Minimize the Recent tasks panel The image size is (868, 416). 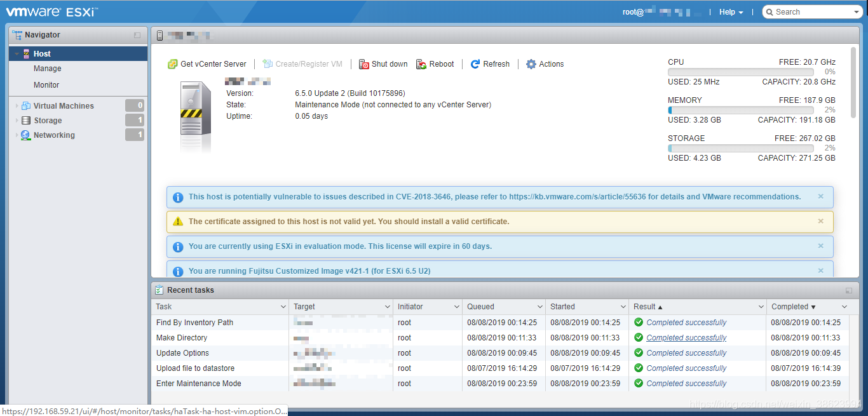click(x=849, y=291)
